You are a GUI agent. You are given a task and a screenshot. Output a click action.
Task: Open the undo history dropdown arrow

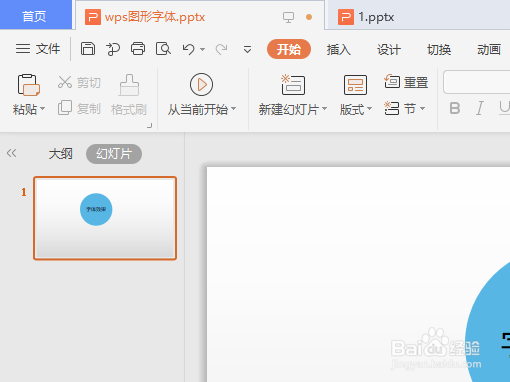click(202, 50)
